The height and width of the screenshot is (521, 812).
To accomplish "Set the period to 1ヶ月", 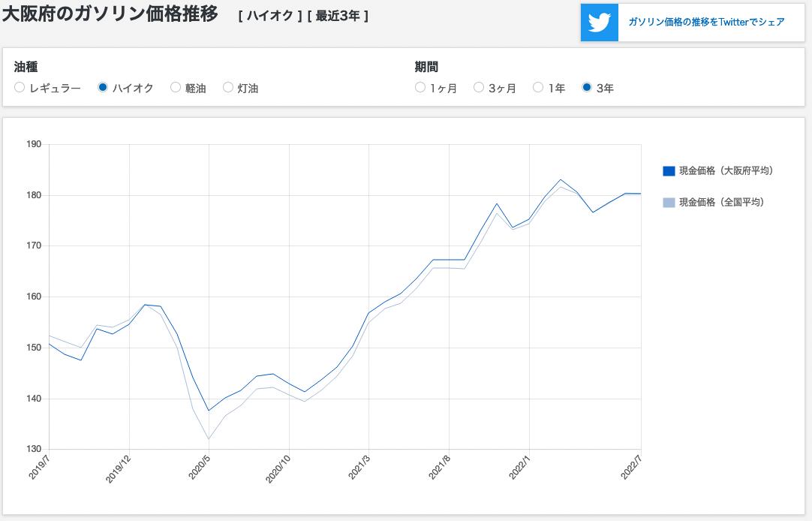I will tap(420, 87).
